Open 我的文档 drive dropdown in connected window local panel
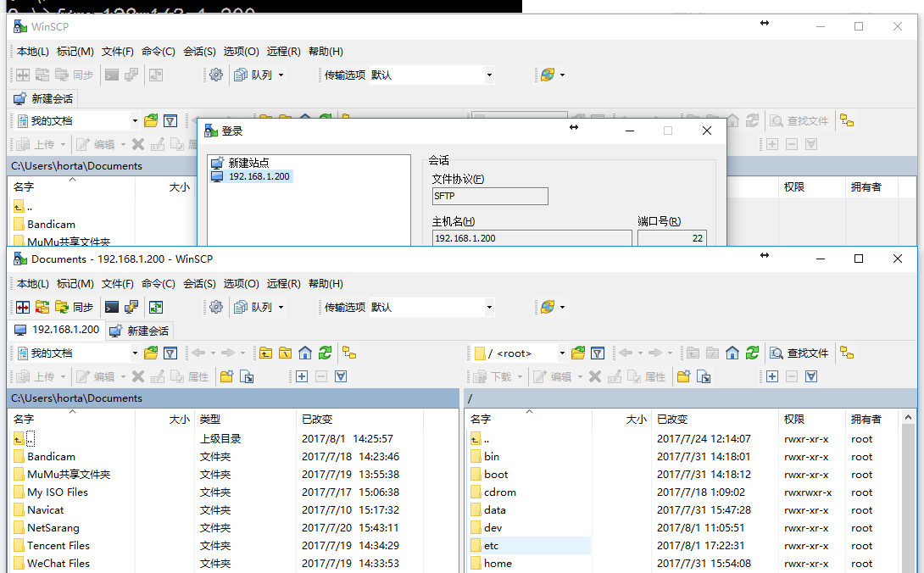 tap(78, 353)
